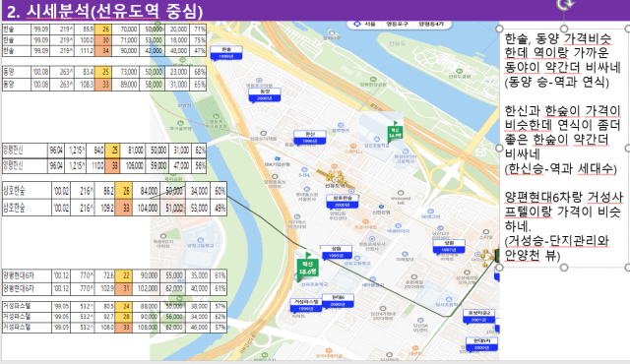Screen dimensions: 630x364
Task: Click the 삼호한숲 2000년 map label
Action: tap(343, 202)
